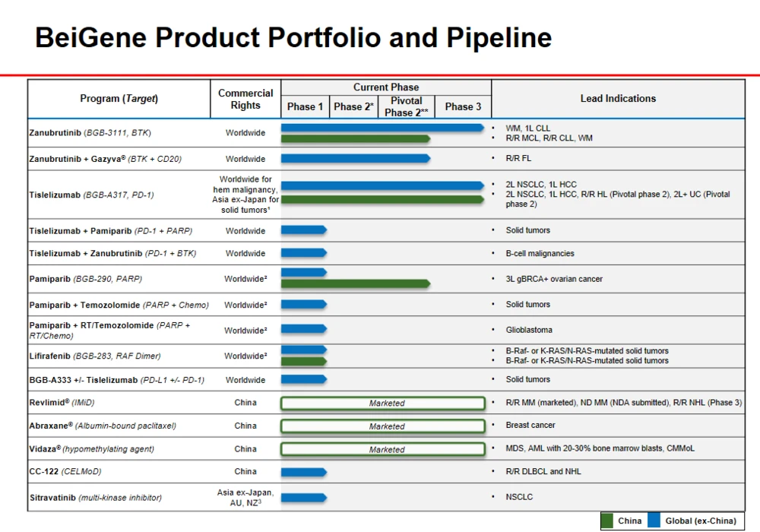The height and width of the screenshot is (532, 760).
Task: Click the blue Global (ex-China) legend swatch
Action: click(654, 521)
